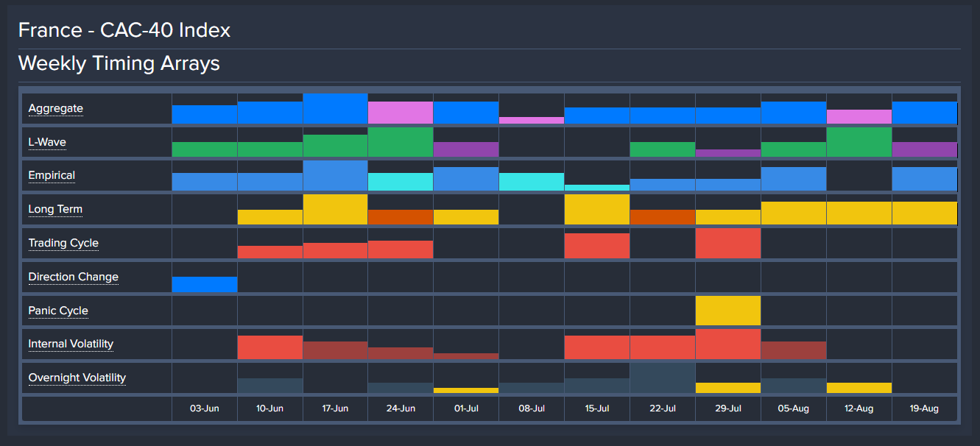Click the small pink Aggregate bar for 08-Jul
The width and height of the screenshot is (980, 446).
click(532, 120)
